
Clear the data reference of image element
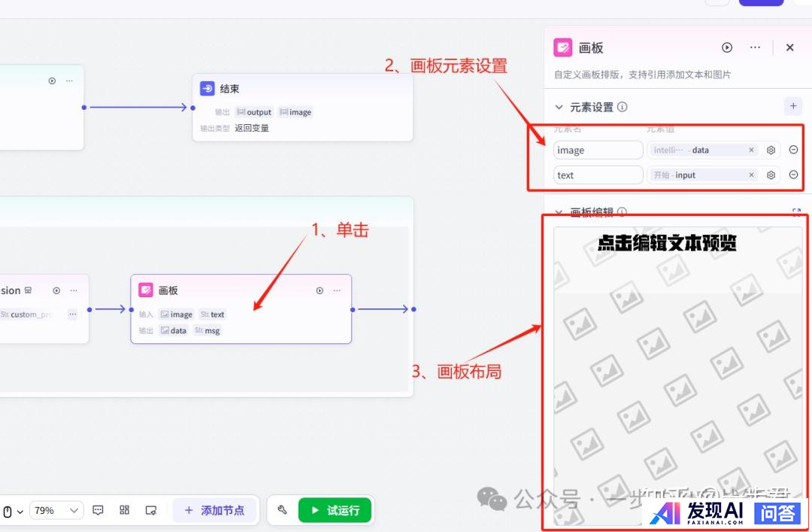pos(751,150)
